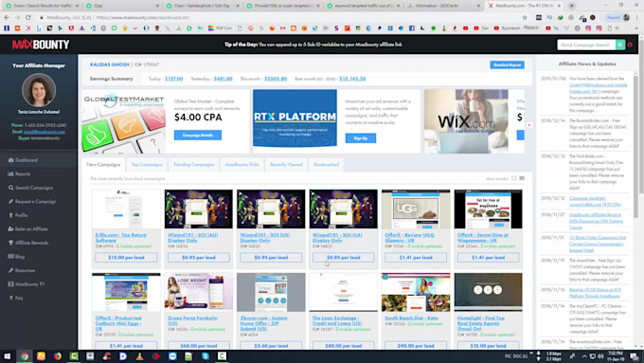Click the $80.00 per lead button
Viewport: 644px width, 363px height.
tap(344, 346)
